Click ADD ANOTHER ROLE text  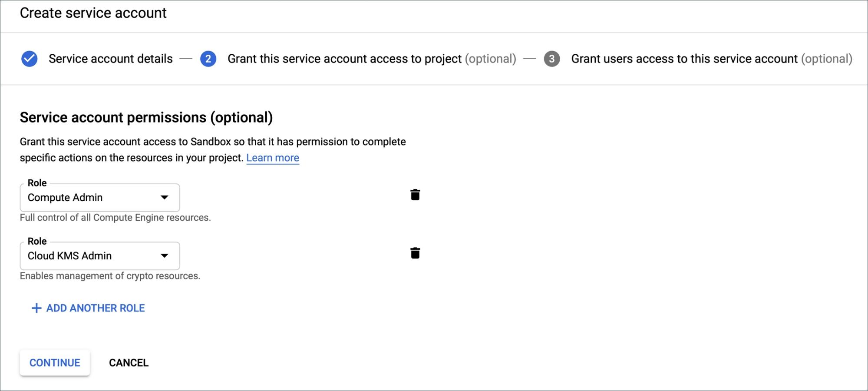(96, 308)
